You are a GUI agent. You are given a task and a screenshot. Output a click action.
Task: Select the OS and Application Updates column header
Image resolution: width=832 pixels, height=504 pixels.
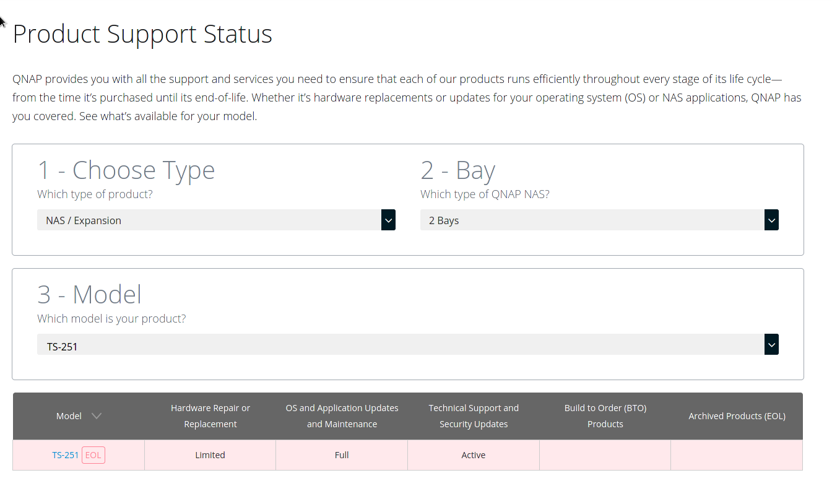click(342, 416)
